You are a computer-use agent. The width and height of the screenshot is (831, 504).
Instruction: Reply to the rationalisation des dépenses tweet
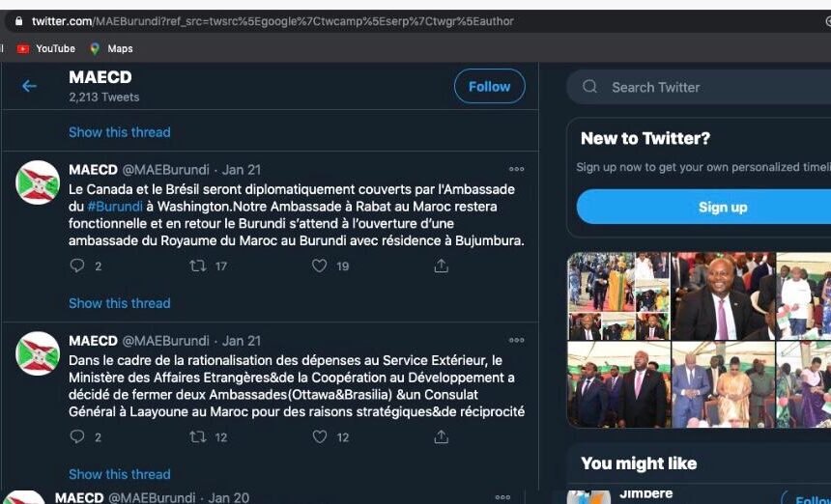77,437
